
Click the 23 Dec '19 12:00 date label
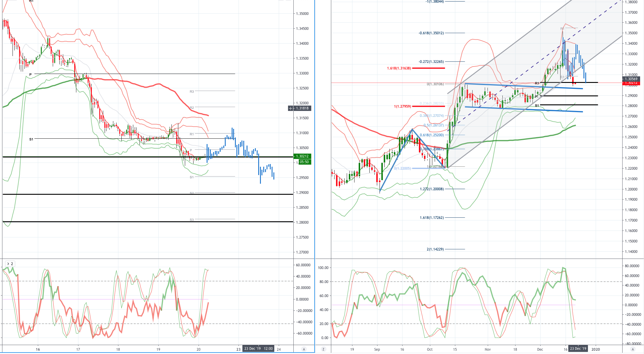coord(258,349)
